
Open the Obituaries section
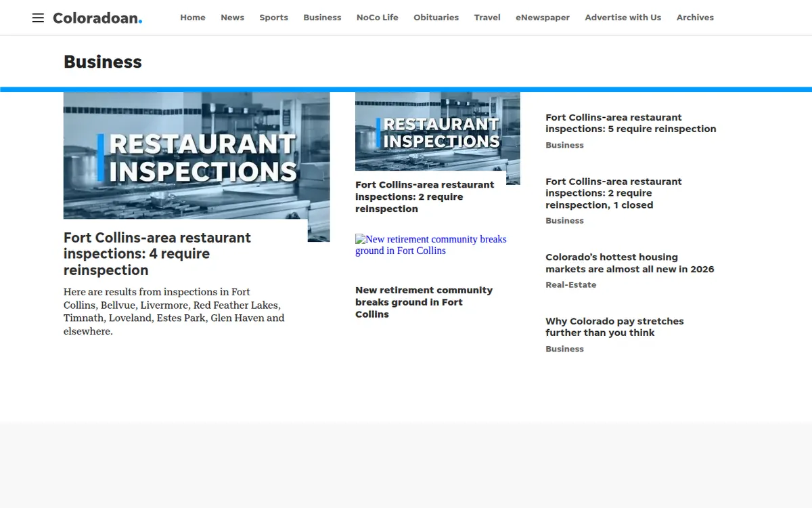436,18
